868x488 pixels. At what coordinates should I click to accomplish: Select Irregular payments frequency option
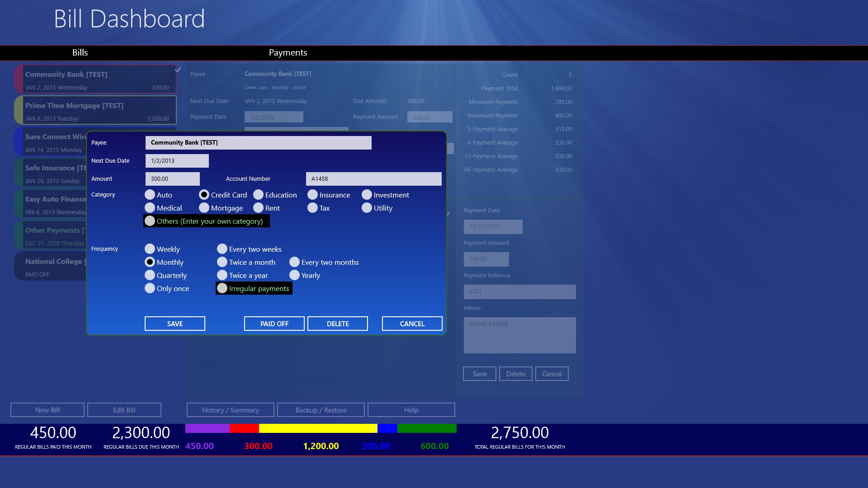[x=222, y=288]
